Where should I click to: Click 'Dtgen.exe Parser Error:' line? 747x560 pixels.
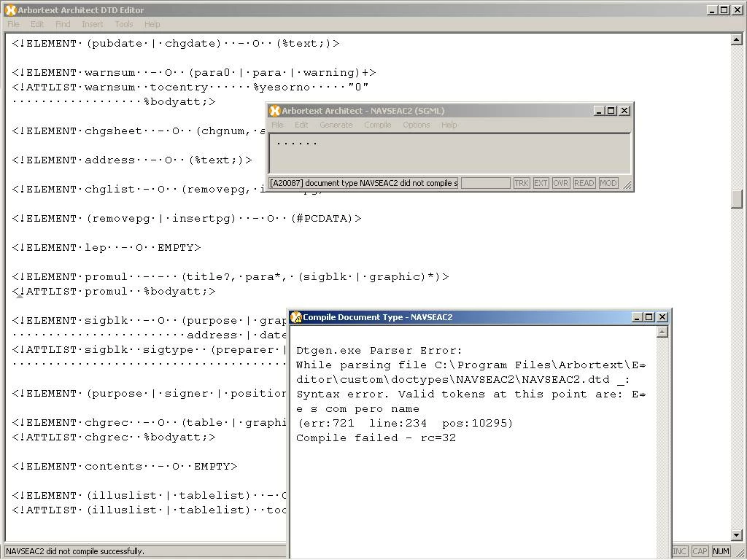point(379,351)
